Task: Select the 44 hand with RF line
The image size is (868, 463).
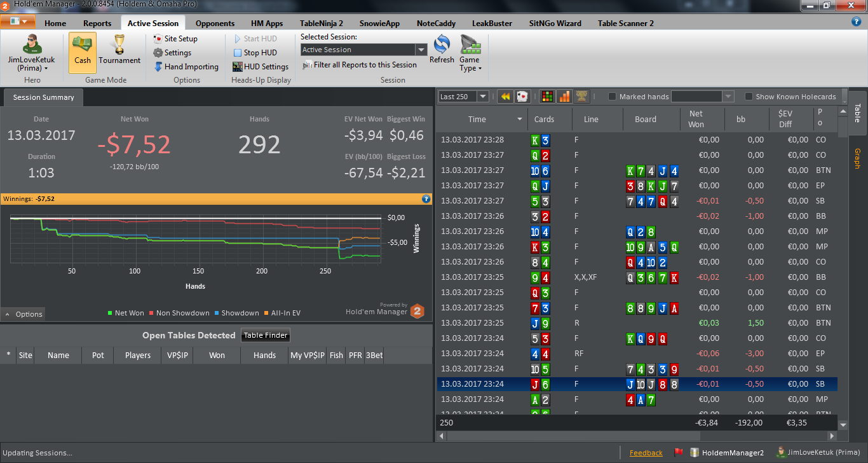Action: 637,354
